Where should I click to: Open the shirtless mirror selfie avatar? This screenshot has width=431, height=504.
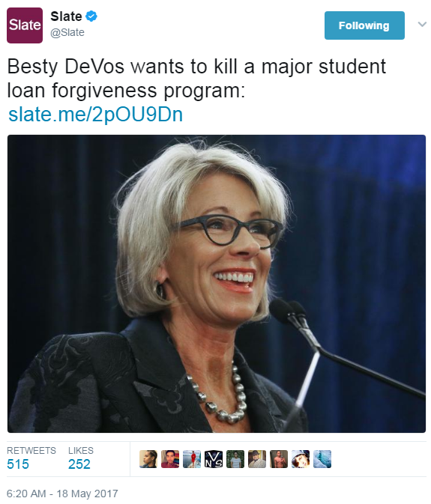coord(279,458)
